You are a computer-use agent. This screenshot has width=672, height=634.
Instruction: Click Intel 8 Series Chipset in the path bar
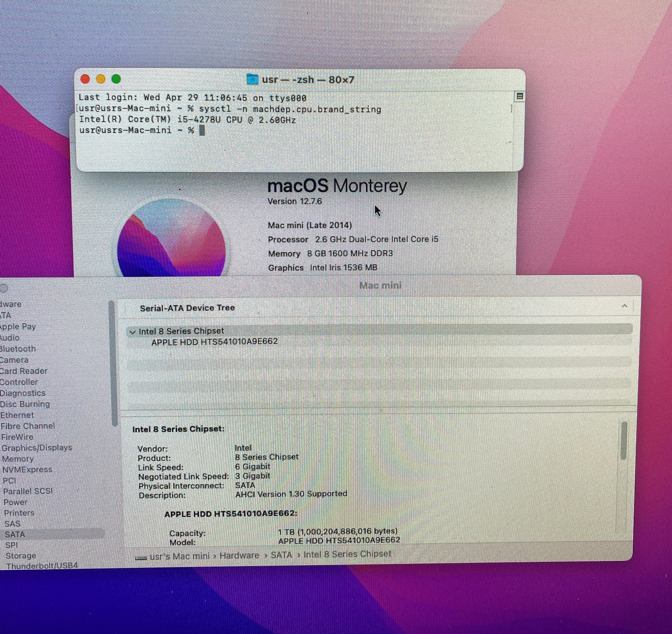click(x=347, y=554)
